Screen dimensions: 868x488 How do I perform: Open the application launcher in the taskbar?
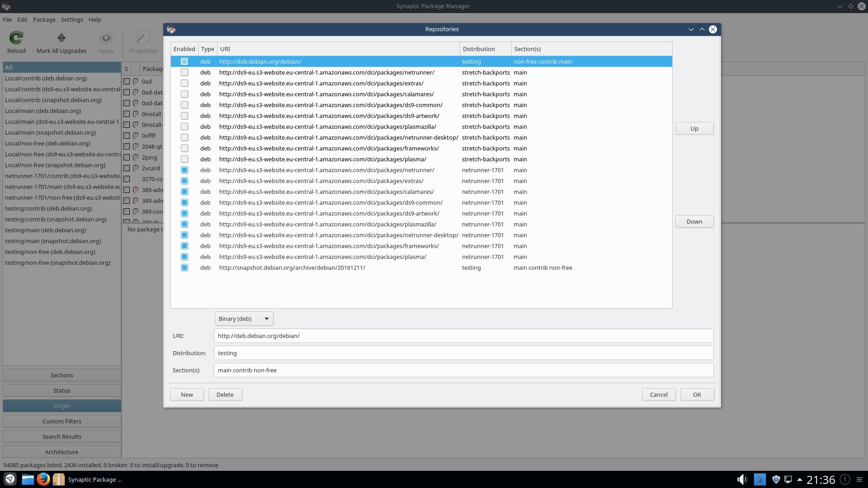10,479
